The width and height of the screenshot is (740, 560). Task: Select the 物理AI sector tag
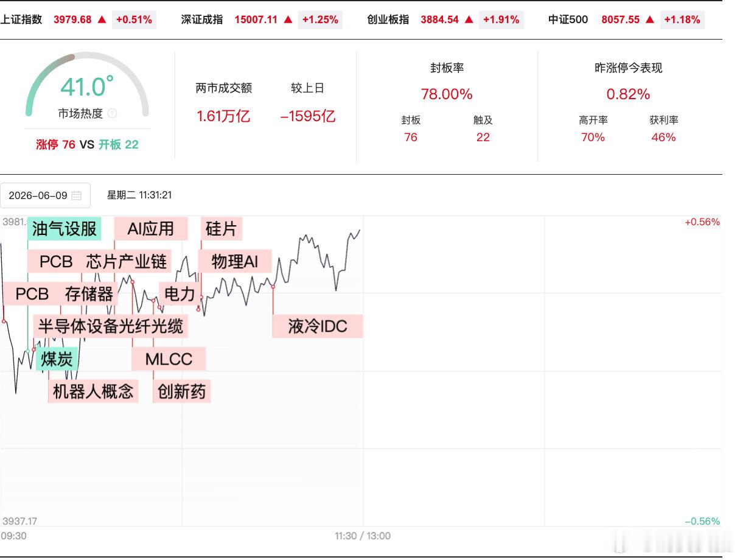click(235, 262)
